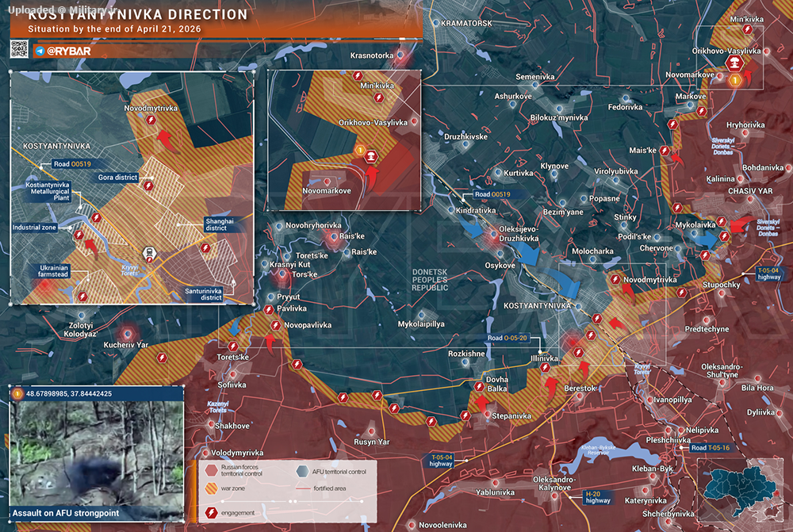Screen dimensions: 793x532
Task: Click the Russian forces territorial control legend hexagon
Action: [x=212, y=470]
